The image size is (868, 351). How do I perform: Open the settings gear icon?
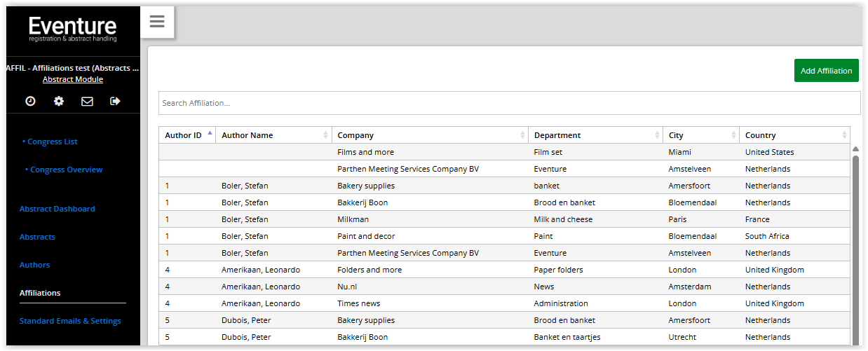point(59,102)
